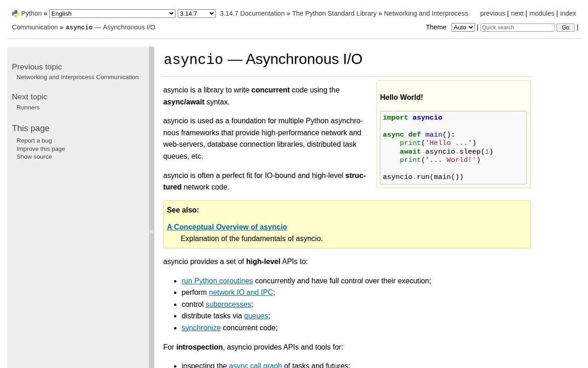Open the run Python coroutines link

coord(217,281)
